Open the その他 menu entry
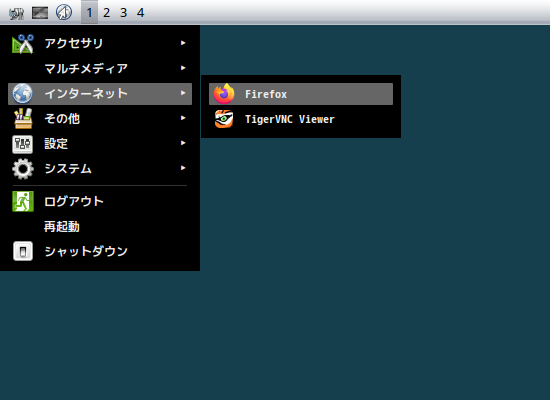The width and height of the screenshot is (550, 400). click(100, 119)
